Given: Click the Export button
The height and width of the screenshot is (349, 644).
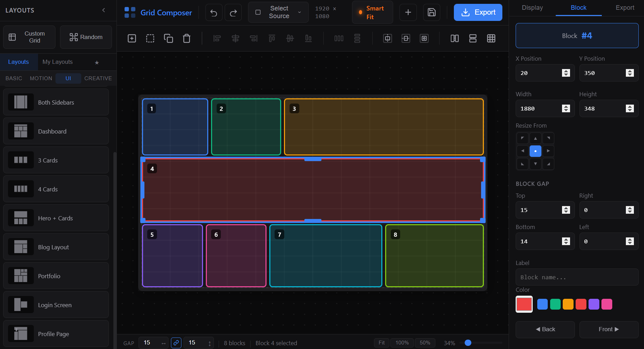Looking at the screenshot, I should [478, 12].
